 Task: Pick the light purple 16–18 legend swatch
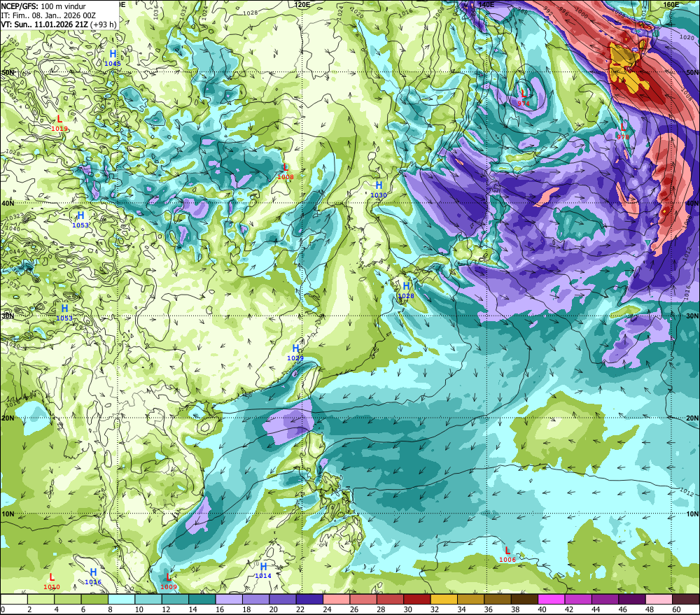point(229,599)
